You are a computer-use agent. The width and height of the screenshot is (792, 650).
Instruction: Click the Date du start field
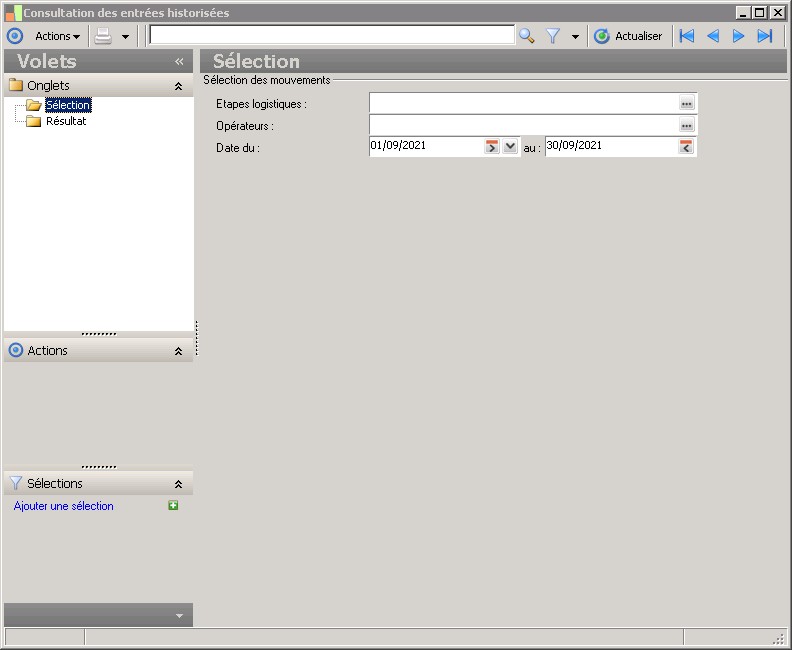point(426,146)
